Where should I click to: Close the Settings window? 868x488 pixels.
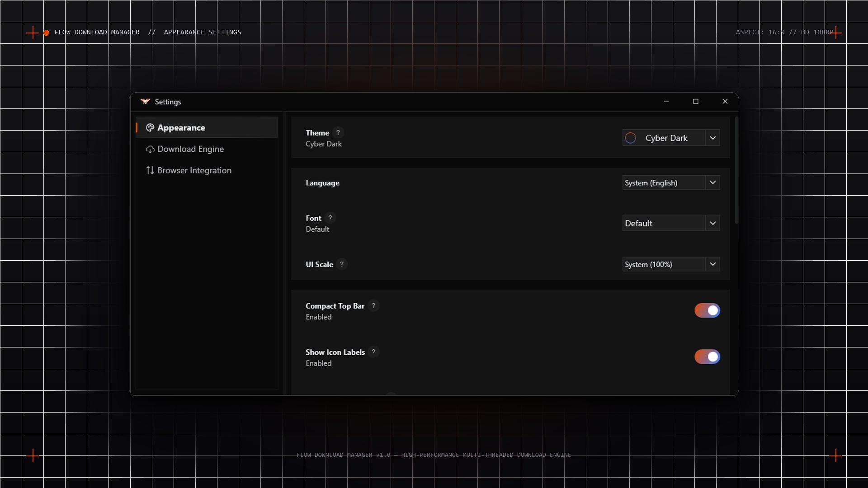[725, 102]
